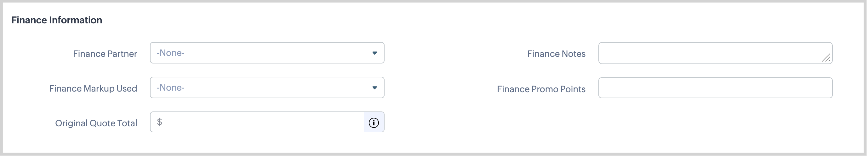The width and height of the screenshot is (868, 156).
Task: Click the dollar sign currency prefix
Action: tap(160, 122)
